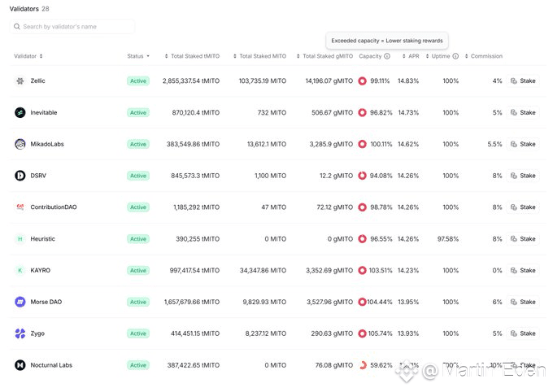Viewport: 553px width, 392px height.
Task: Click the Zellic validator logo icon
Action: [x=20, y=81]
